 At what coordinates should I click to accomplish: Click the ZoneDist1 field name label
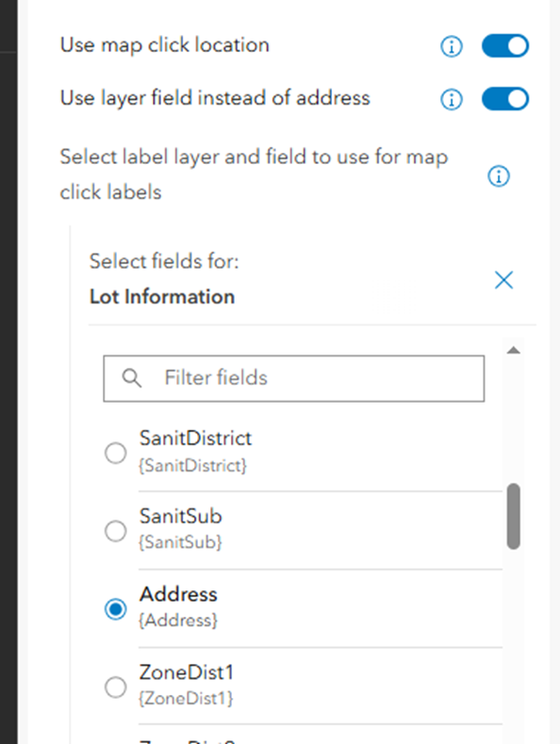187,672
